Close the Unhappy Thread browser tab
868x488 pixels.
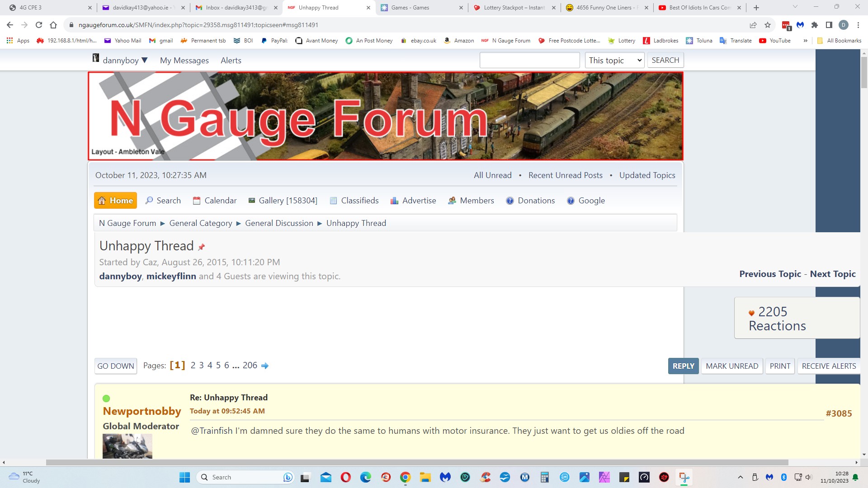368,8
